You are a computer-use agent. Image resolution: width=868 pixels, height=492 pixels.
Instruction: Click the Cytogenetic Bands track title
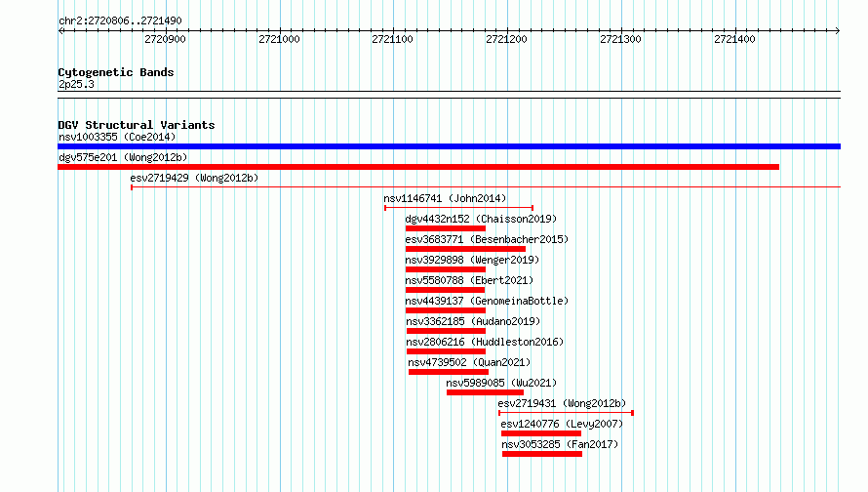tap(116, 72)
